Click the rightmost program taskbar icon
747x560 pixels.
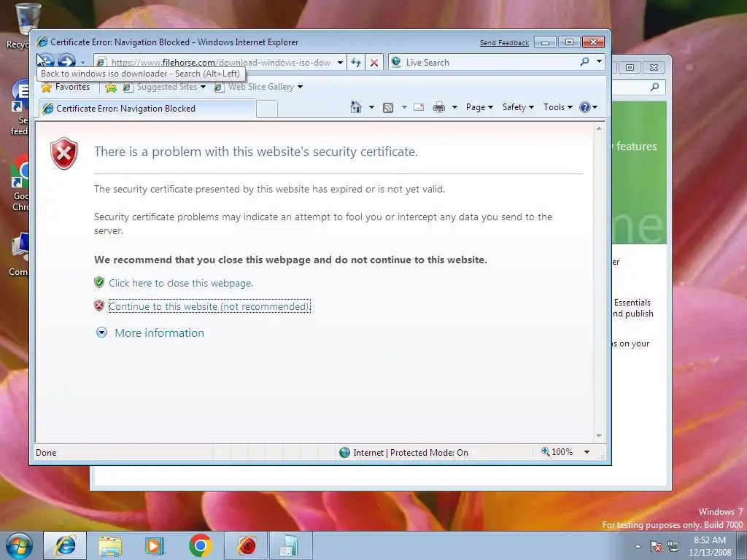tap(290, 545)
